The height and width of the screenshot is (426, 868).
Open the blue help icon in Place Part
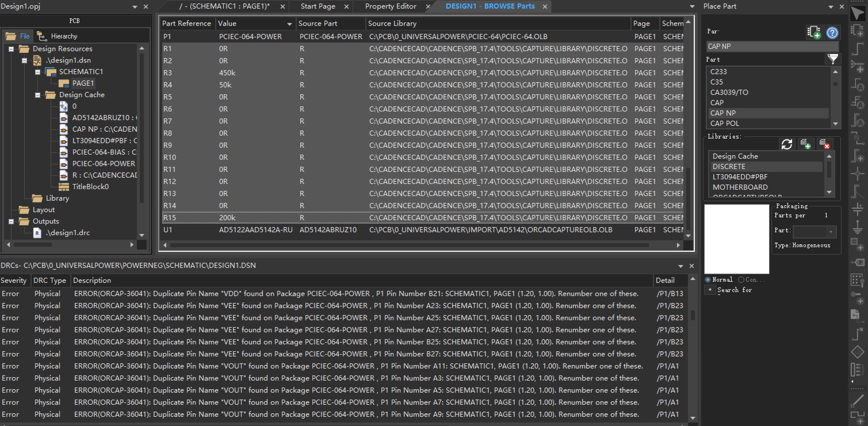(x=832, y=33)
